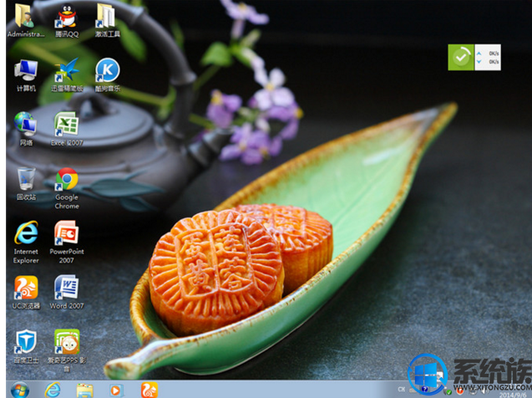Select the 计算机 computer icon
This screenshot has height=398, width=532.
coord(26,75)
